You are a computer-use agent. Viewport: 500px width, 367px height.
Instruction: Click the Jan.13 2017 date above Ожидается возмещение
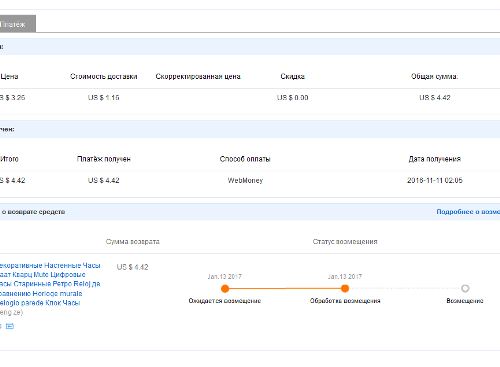tap(225, 277)
